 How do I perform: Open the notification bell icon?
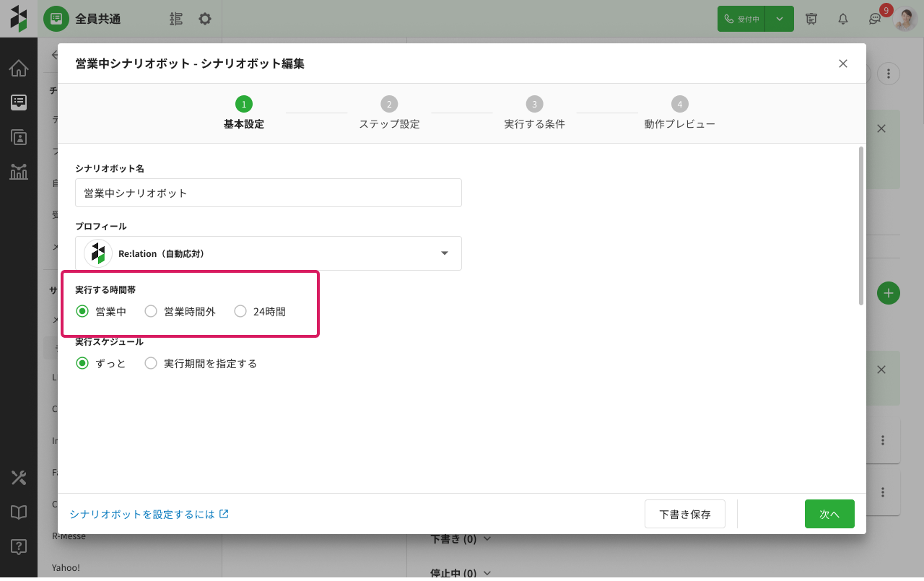coord(843,19)
